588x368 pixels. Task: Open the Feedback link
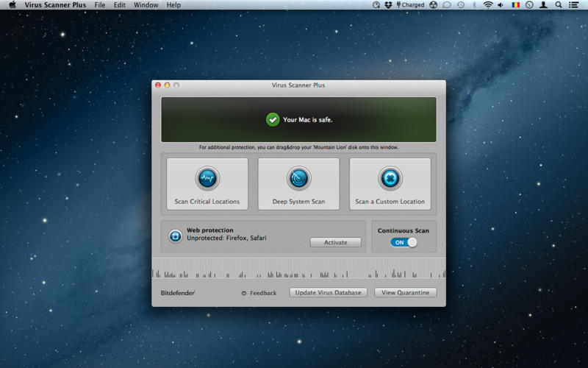click(263, 293)
